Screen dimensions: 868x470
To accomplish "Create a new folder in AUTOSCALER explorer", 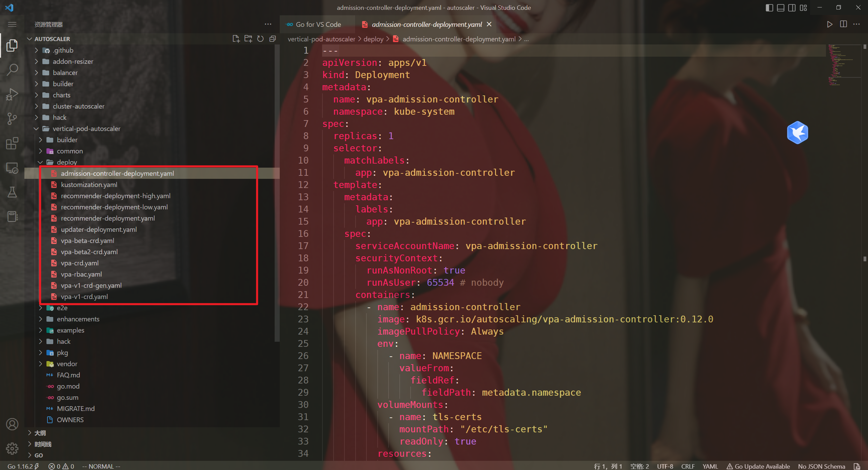I will (x=248, y=39).
